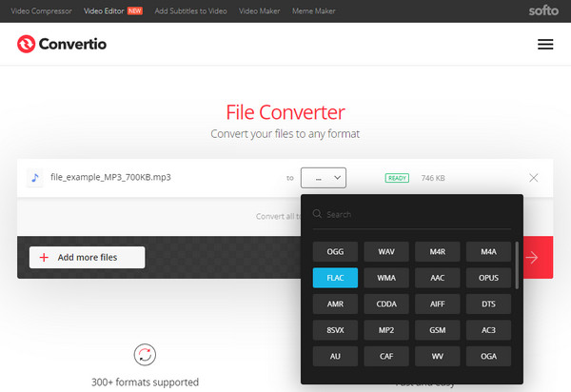Click the 300+ formats supported circular icon
Image resolution: width=571 pixels, height=392 pixels.
pos(145,355)
